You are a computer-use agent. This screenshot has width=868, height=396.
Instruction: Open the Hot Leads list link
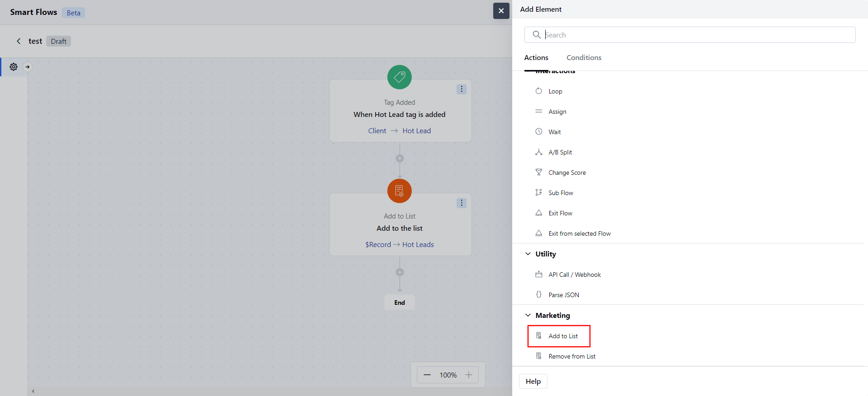418,245
